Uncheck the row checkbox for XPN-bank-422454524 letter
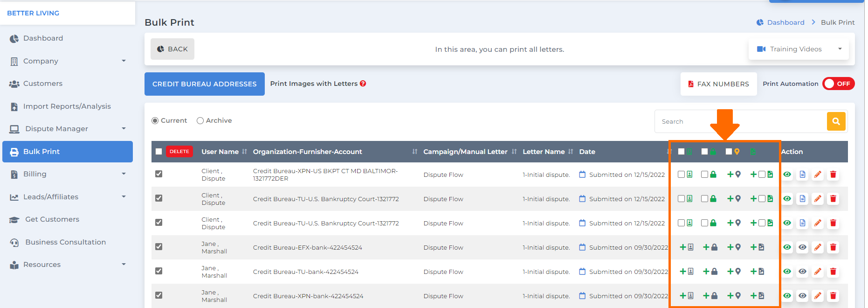The height and width of the screenshot is (308, 868). point(159,295)
